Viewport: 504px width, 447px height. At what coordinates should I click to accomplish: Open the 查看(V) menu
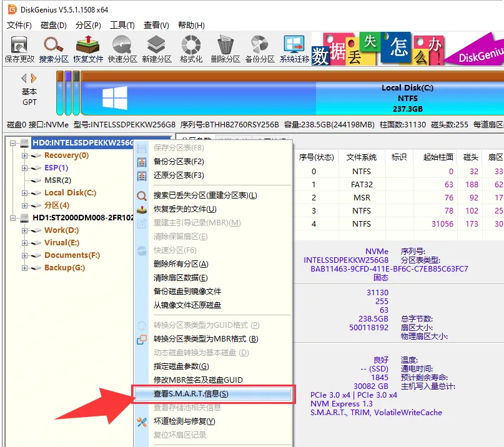tap(156, 25)
